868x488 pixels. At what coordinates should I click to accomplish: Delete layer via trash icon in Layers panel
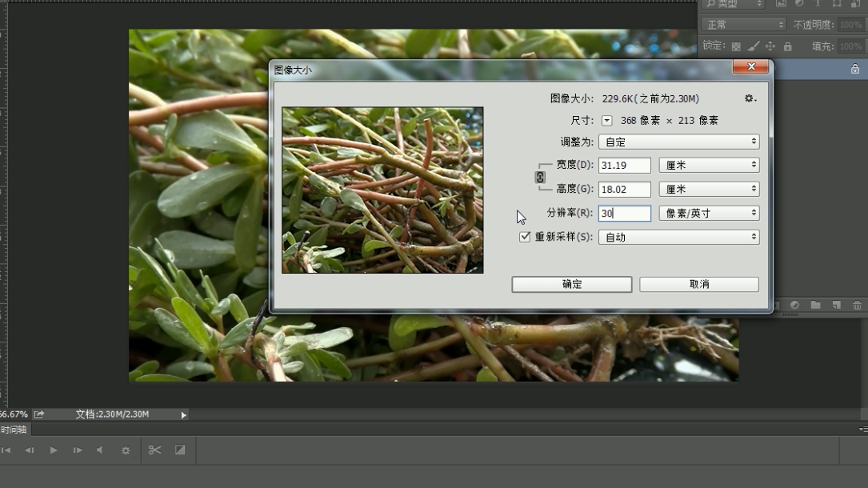(x=858, y=305)
